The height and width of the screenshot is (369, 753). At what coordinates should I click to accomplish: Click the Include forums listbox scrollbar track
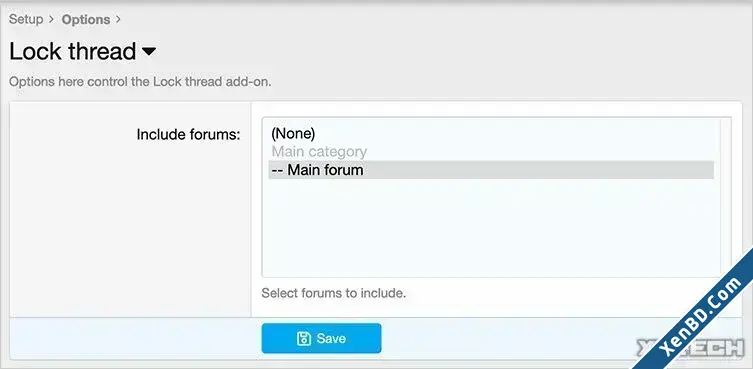(x=726, y=197)
